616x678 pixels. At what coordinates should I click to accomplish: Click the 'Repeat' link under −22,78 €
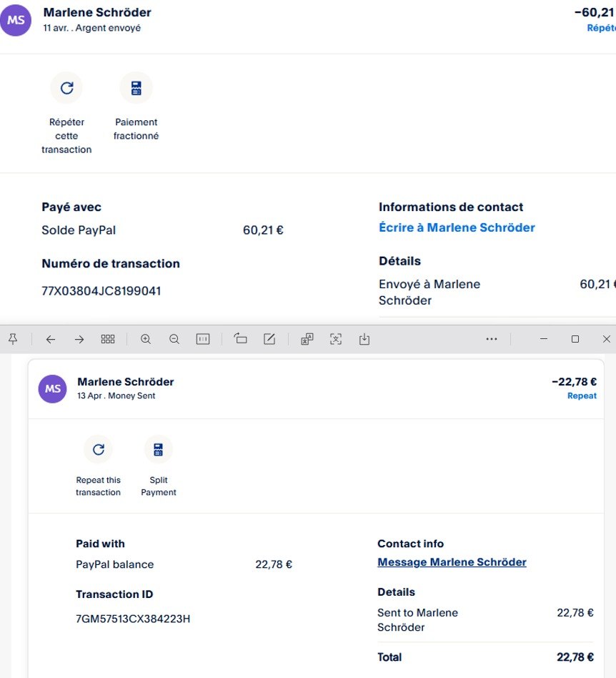582,395
